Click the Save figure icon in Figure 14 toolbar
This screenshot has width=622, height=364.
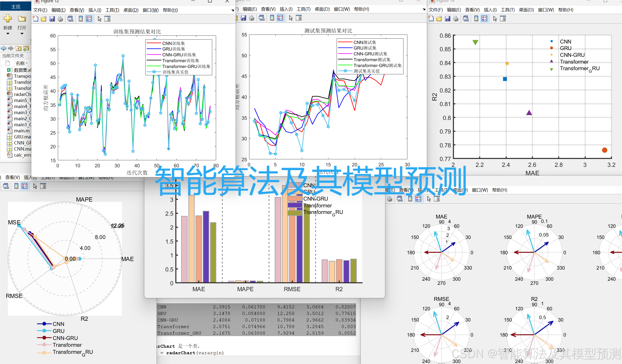pos(447,18)
